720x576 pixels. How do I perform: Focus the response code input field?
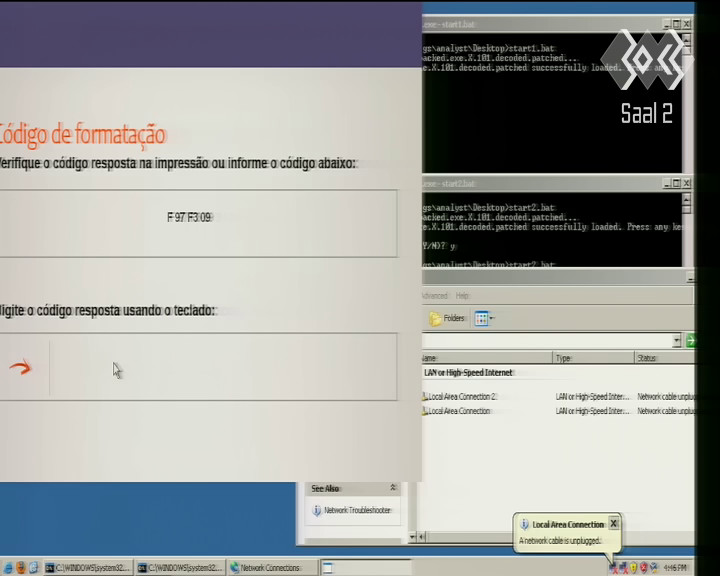pos(223,367)
